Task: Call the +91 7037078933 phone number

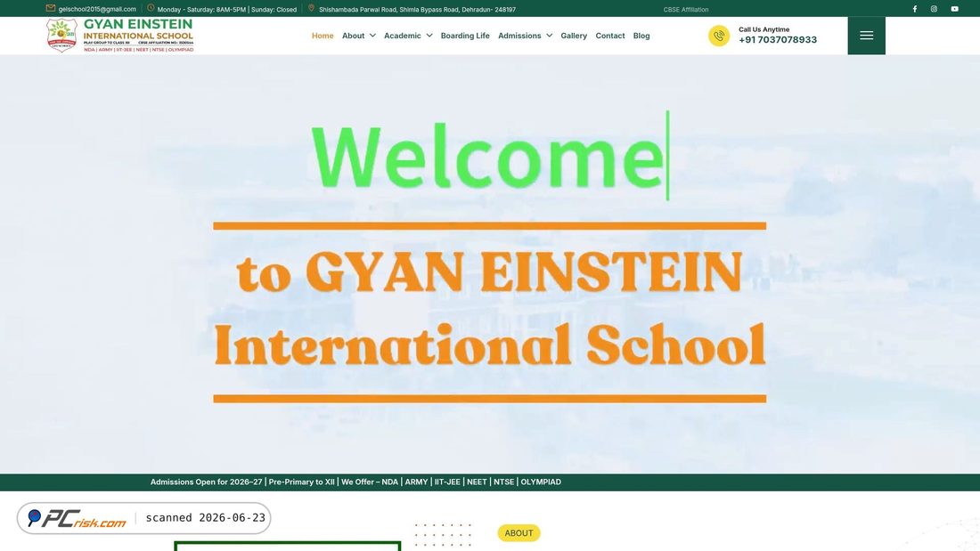Action: pyautogui.click(x=778, y=39)
